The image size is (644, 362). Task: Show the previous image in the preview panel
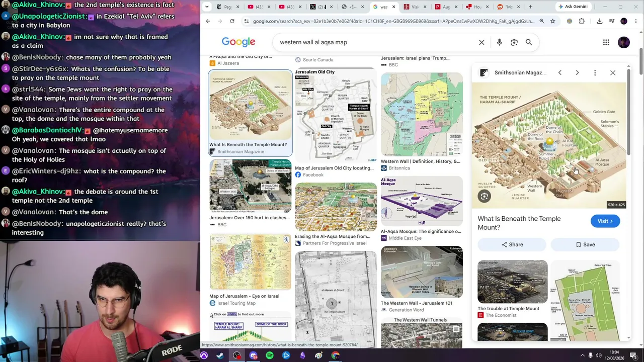tap(559, 73)
